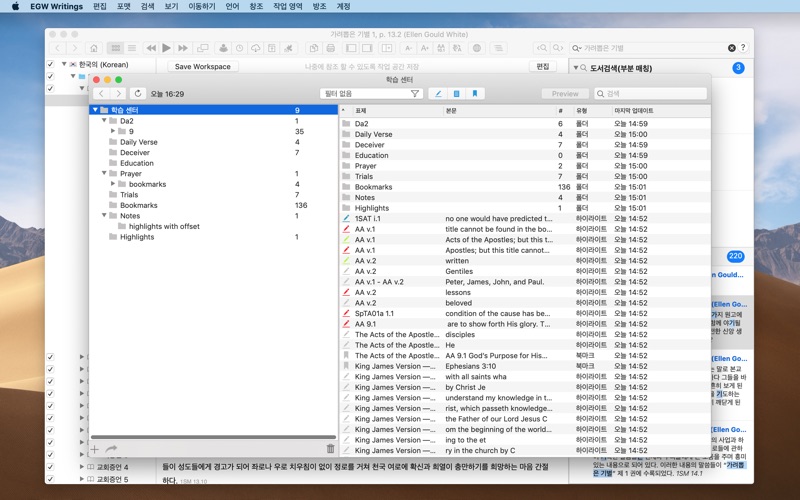800x500 pixels.
Task: Click the Save Workspace button
Action: tap(203, 66)
